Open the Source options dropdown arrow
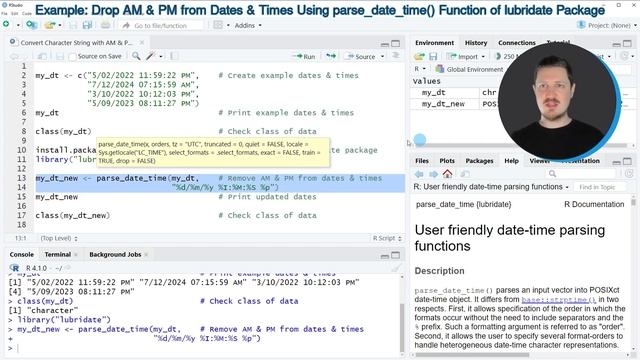This screenshot has height=360, width=640. pyautogui.click(x=382, y=56)
